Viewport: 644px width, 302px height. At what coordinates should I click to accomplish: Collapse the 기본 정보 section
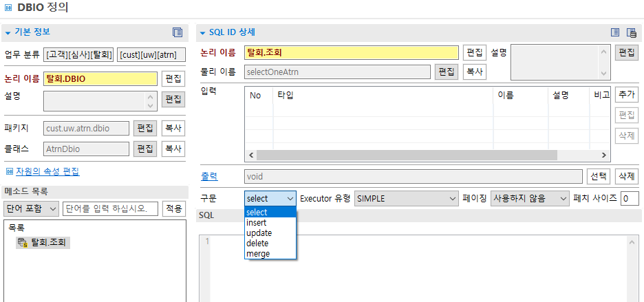(x=8, y=32)
